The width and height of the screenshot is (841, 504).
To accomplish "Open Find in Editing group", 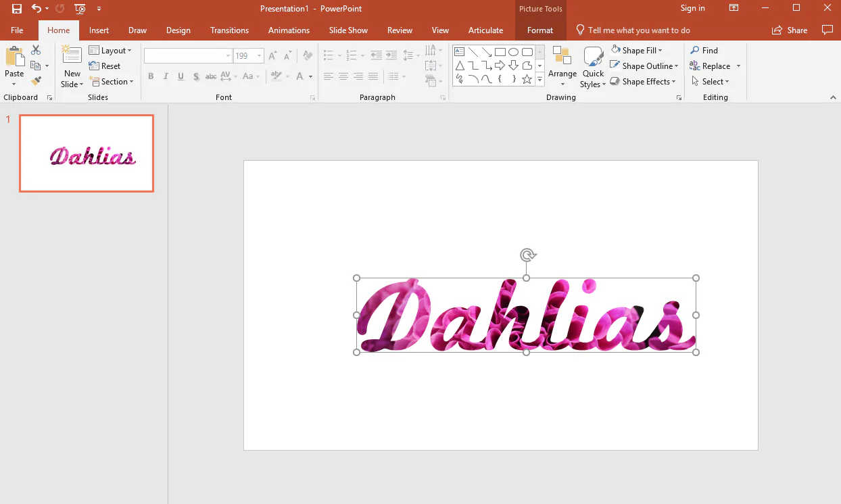I will 704,51.
